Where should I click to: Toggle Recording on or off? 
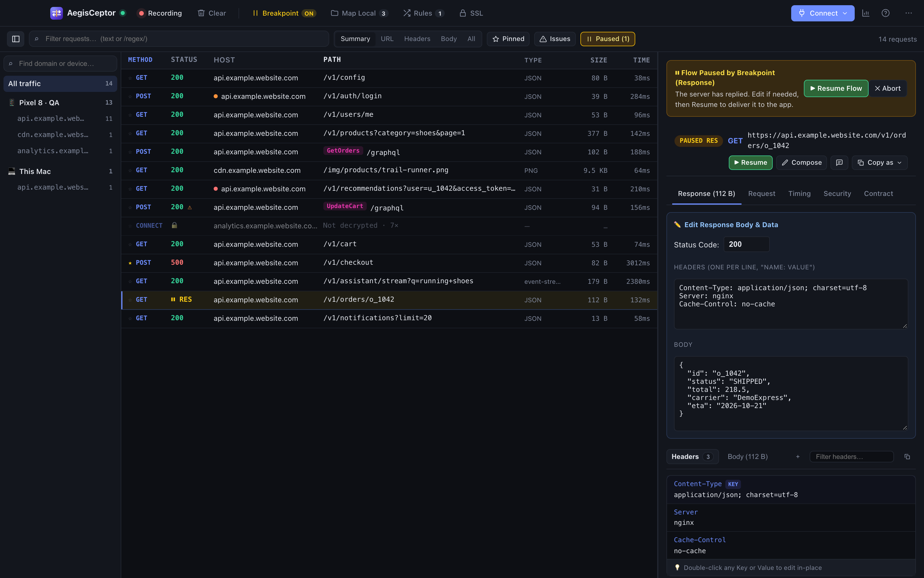160,13
